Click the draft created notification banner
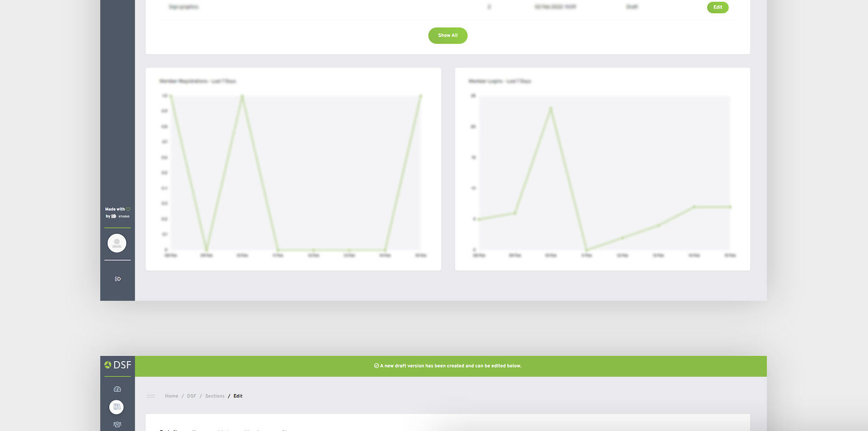 450,366
